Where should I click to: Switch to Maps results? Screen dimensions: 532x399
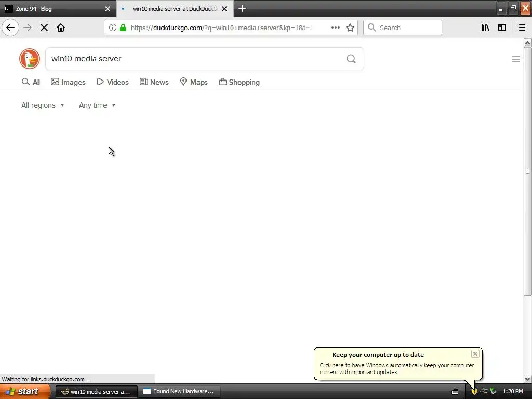[x=194, y=82]
